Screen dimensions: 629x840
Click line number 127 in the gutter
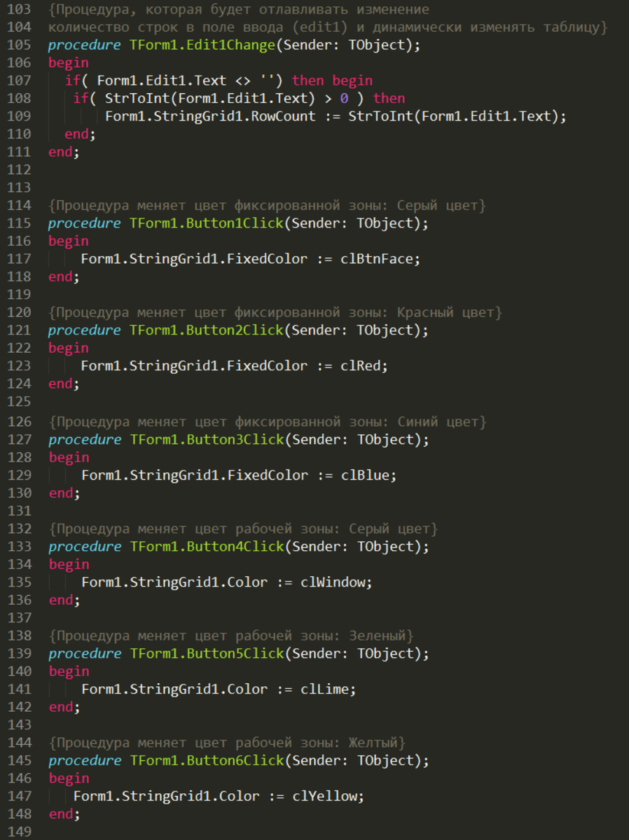[19, 440]
